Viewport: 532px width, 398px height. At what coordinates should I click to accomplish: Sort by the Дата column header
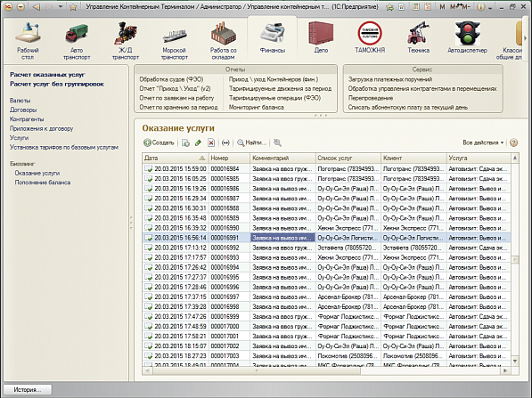pyautogui.click(x=175, y=158)
